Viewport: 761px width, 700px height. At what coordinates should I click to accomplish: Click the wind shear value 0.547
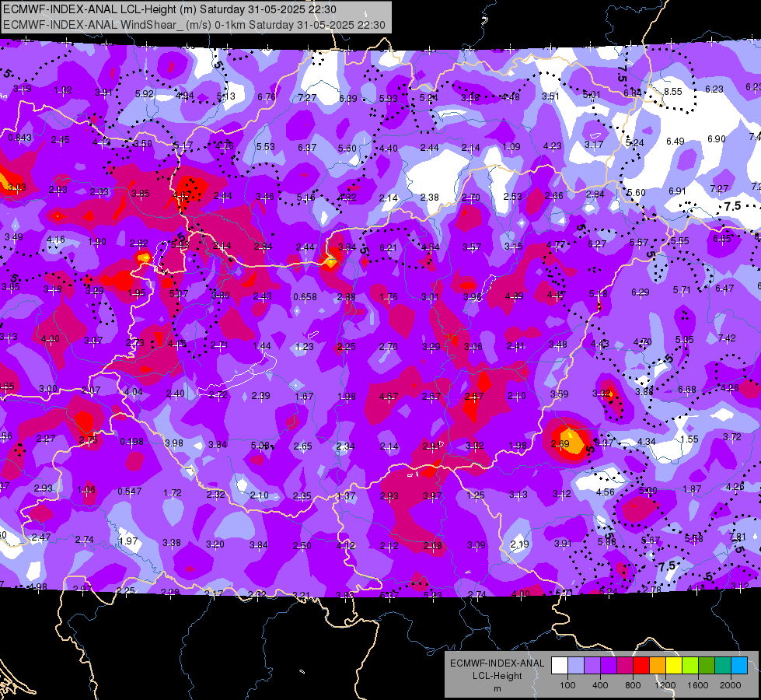pyautogui.click(x=130, y=492)
